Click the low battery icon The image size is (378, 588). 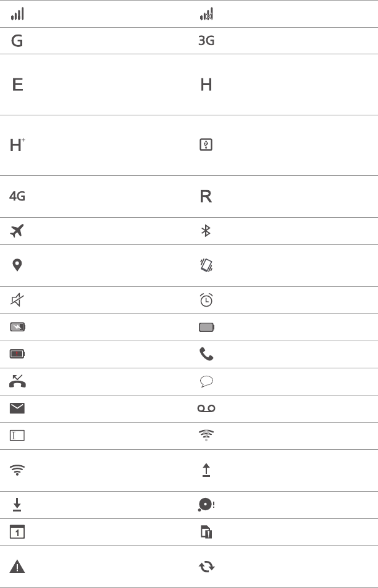17,354
